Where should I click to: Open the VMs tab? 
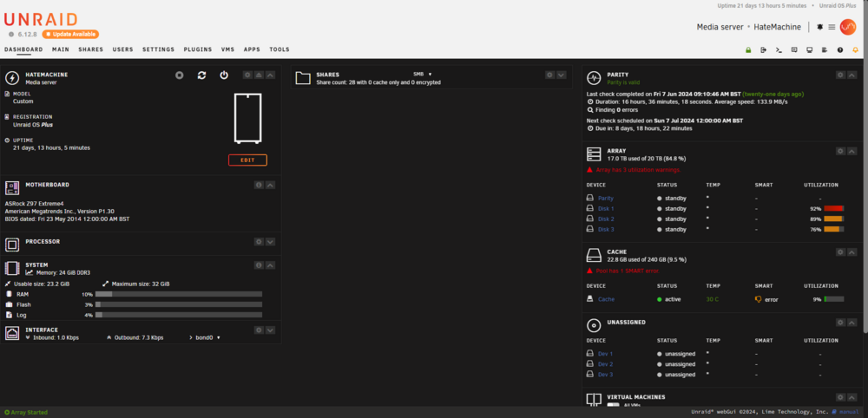[x=227, y=49]
